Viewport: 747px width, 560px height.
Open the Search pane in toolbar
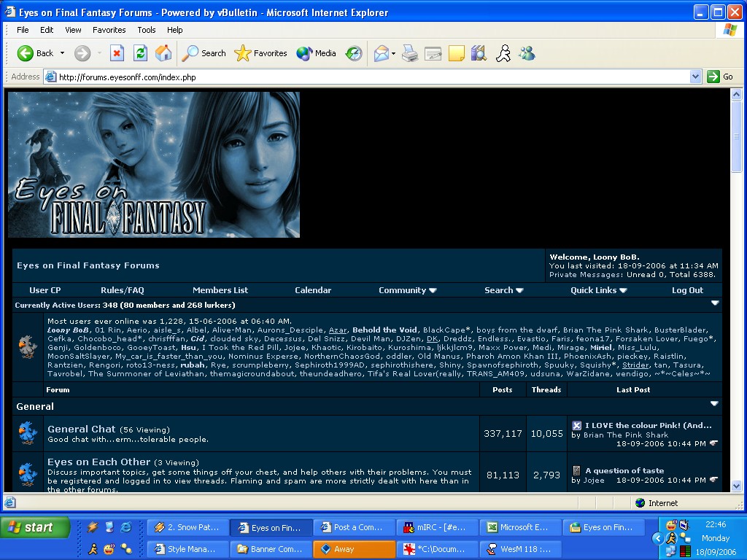coord(204,53)
